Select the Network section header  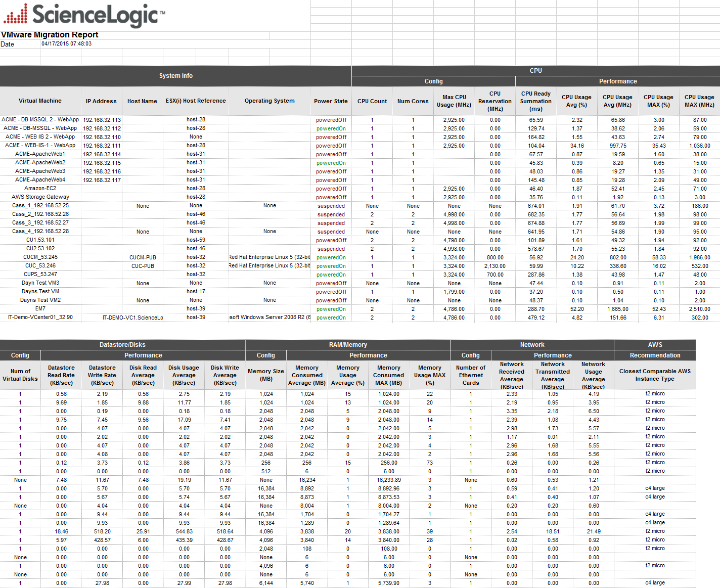pyautogui.click(x=532, y=345)
